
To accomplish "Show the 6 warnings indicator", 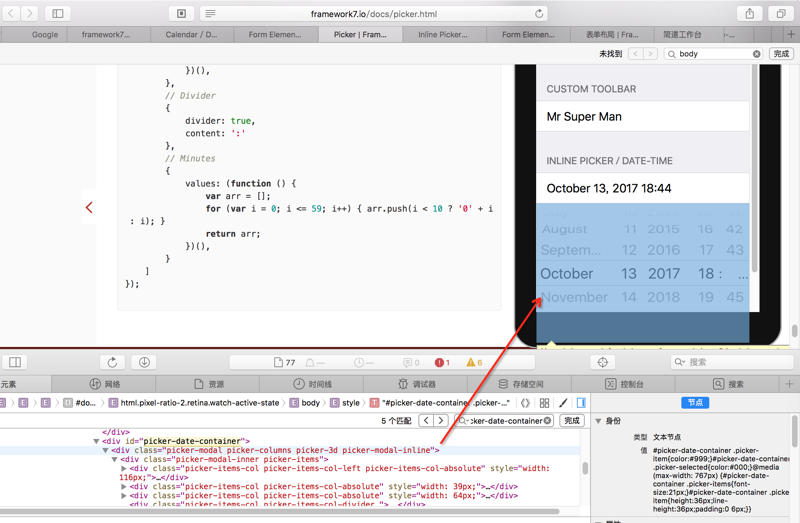I will click(x=474, y=362).
